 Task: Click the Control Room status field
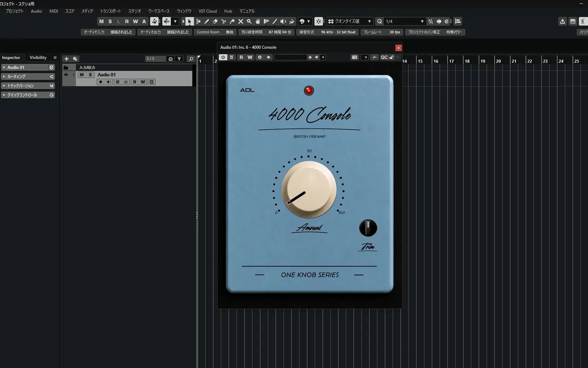pyautogui.click(x=215, y=32)
